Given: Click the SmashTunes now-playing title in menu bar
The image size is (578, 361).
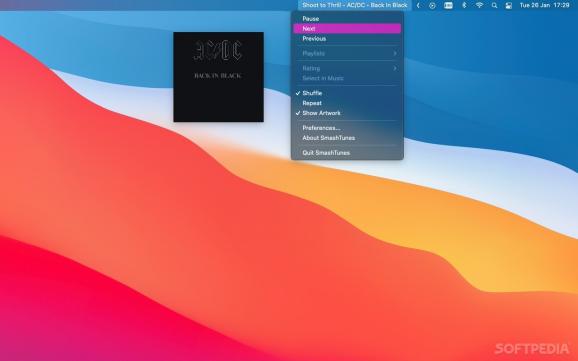Looking at the screenshot, I should coord(355,5).
